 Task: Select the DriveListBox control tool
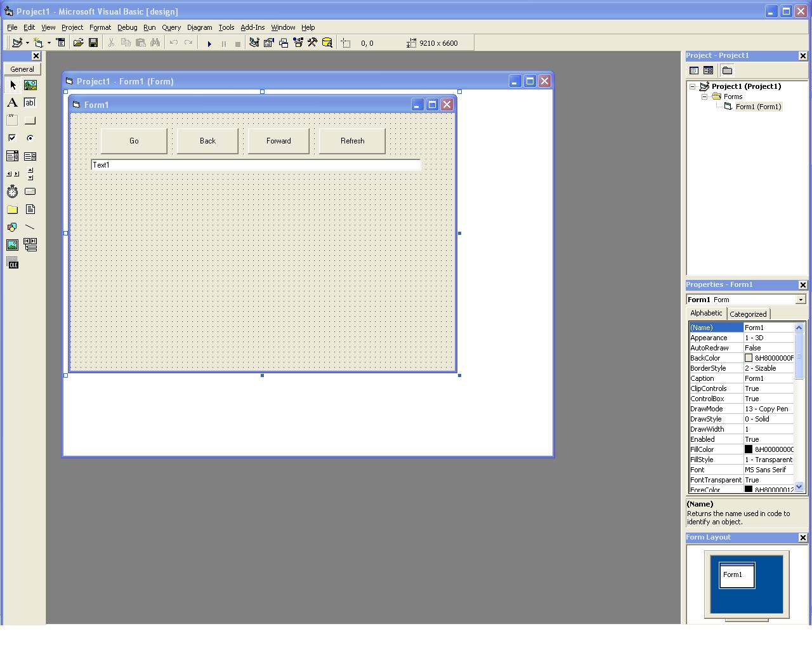pyautogui.click(x=30, y=192)
